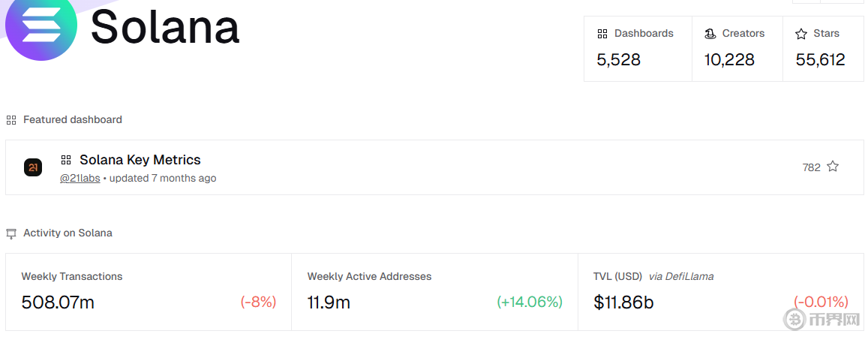Click the Creators wizard hat icon
This screenshot has height=340, width=868.
(710, 34)
